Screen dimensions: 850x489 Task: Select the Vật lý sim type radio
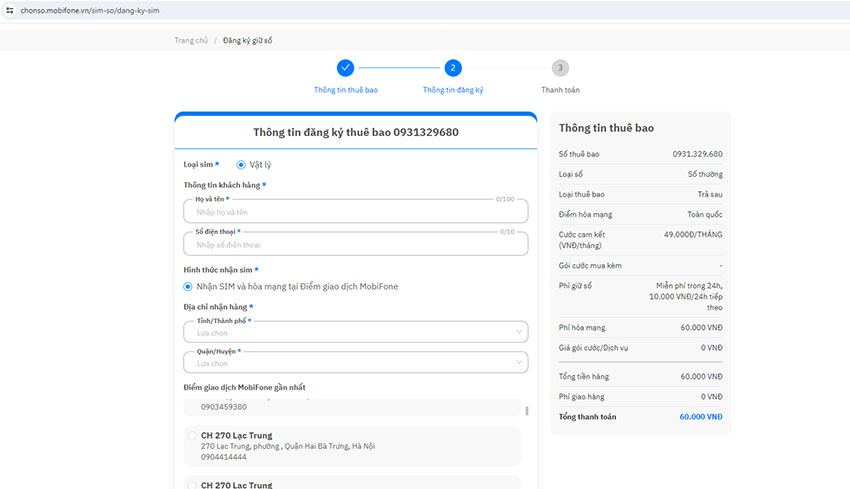click(x=241, y=164)
